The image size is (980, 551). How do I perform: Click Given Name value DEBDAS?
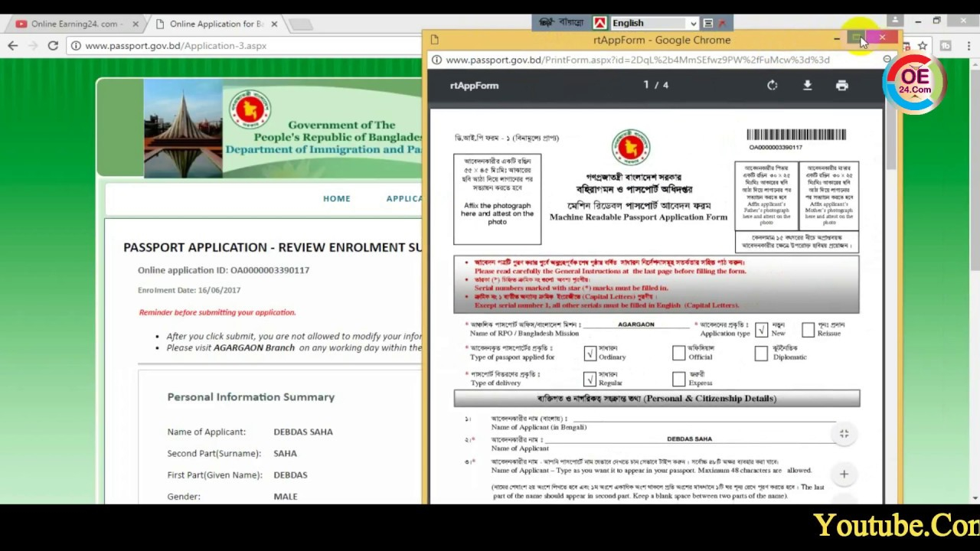tap(291, 475)
